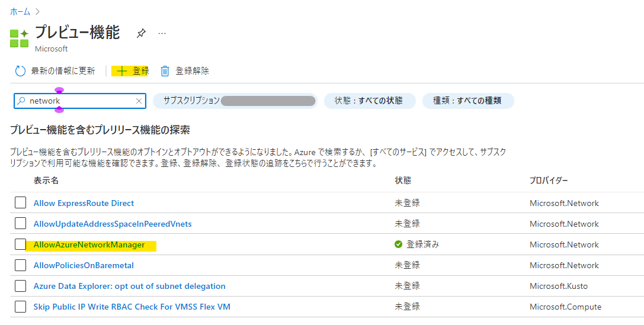Go to ホーム via the breadcrumb link
644x325 pixels.
point(20,11)
